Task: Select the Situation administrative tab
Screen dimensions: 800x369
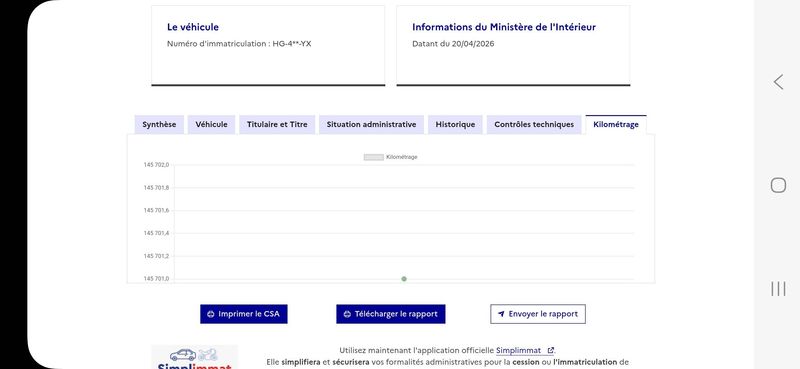Action: pos(371,125)
